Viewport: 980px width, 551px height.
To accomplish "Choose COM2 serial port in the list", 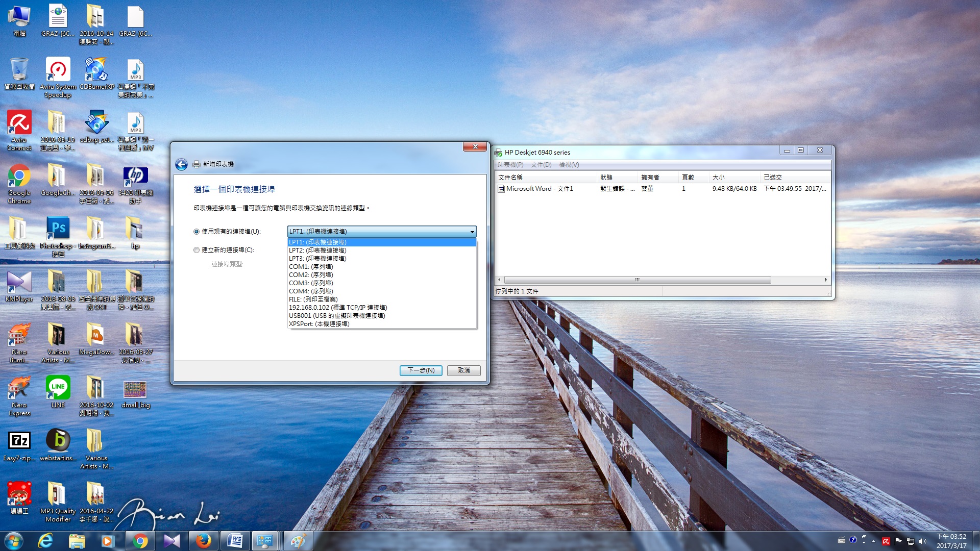I will point(382,275).
